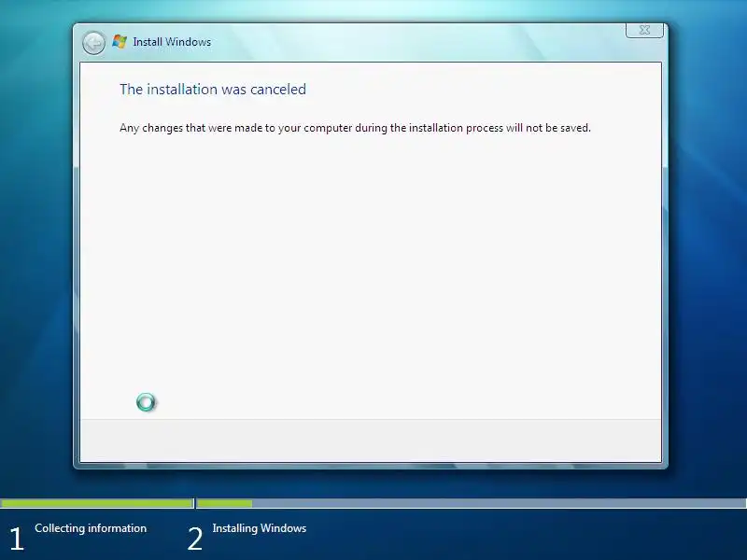Click the Installing Windows progress bar

(472, 503)
